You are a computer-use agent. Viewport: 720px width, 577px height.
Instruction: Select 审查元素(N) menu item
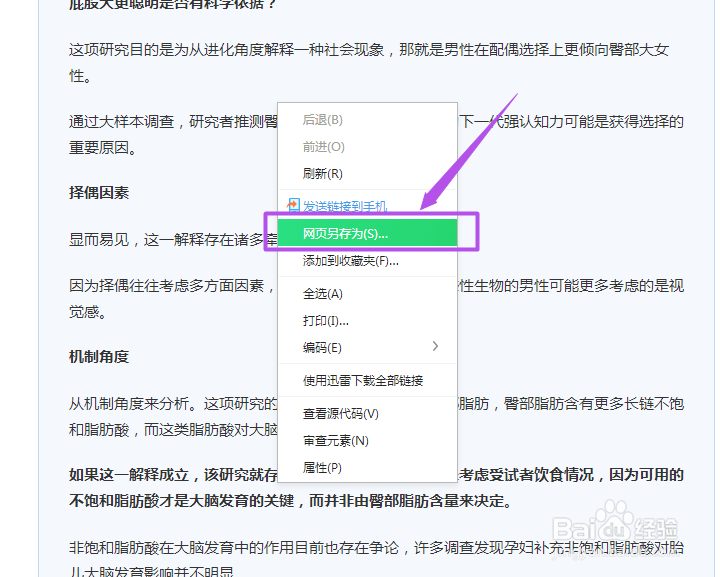tap(367, 441)
